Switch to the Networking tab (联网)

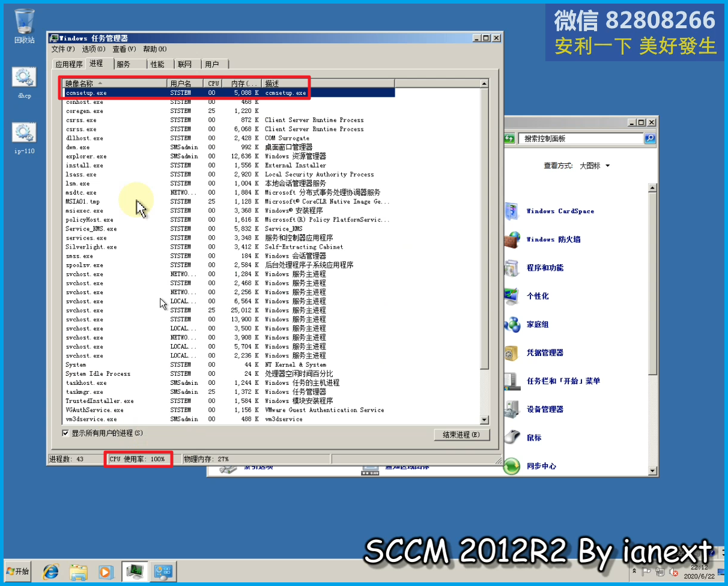187,64
